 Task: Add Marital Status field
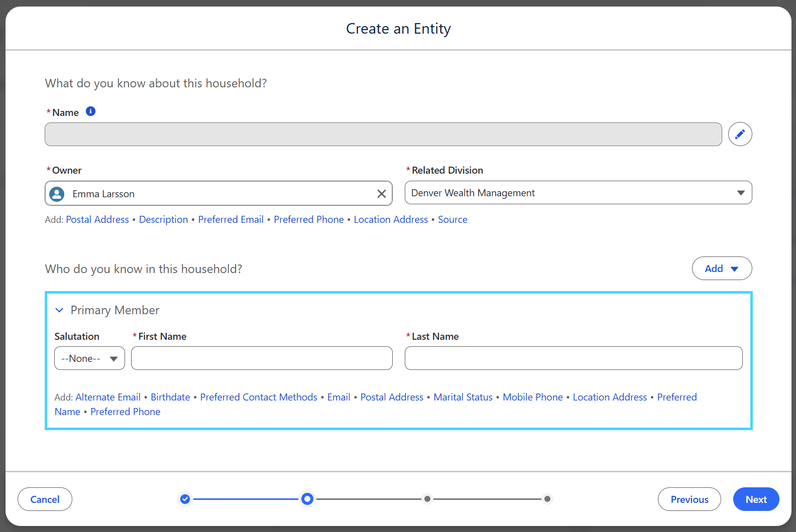point(463,397)
